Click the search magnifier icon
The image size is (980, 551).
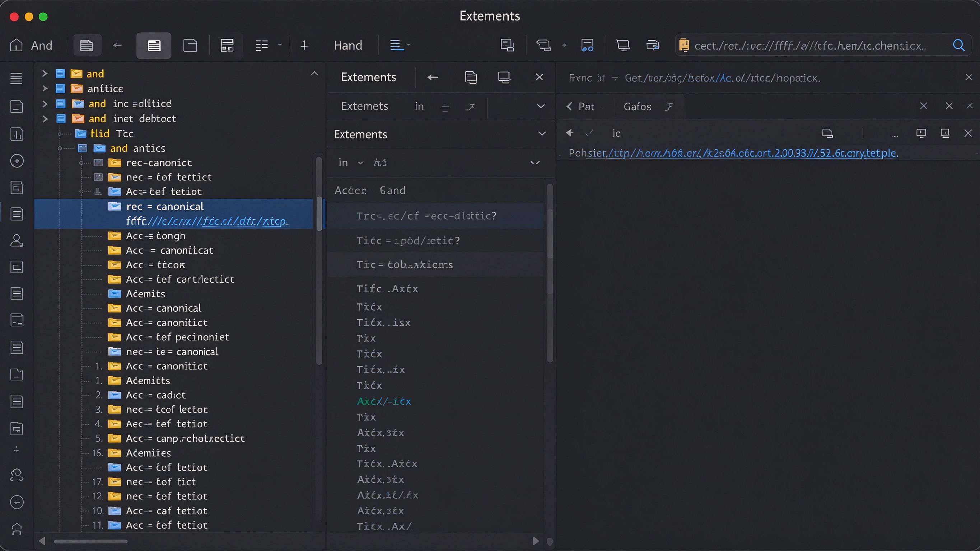958,45
